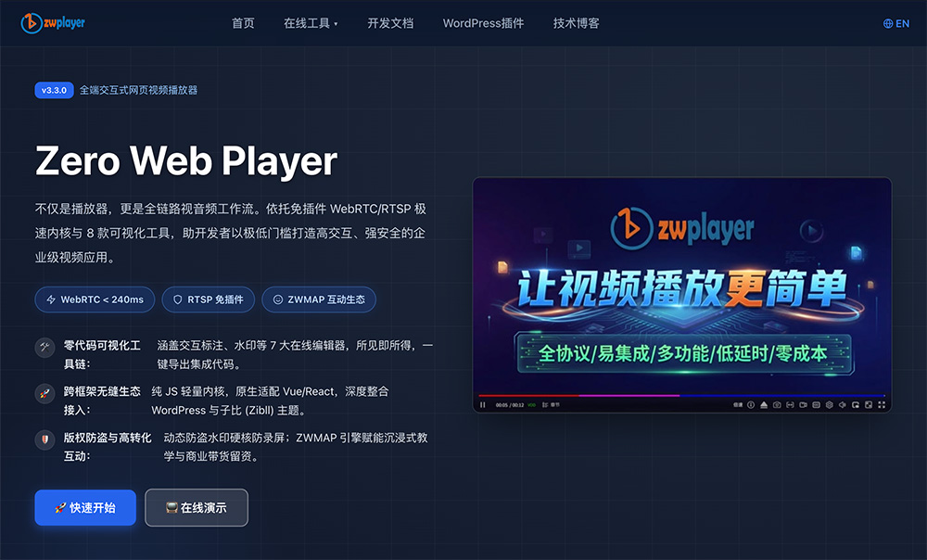This screenshot has height=560, width=927.
Task: Click the 全端交互式网页视频播放器 tagline text
Action: coord(138,91)
